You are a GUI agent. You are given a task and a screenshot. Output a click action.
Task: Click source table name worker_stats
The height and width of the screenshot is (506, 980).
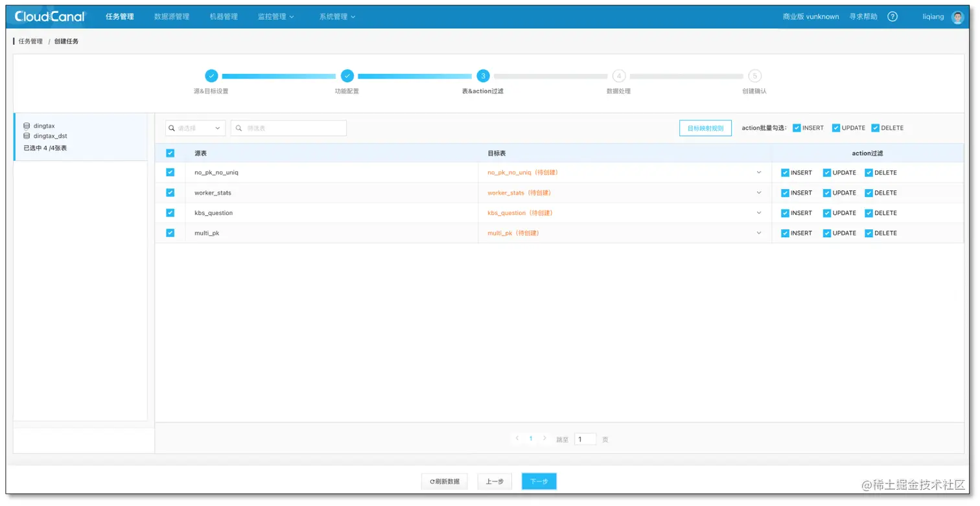213,192
